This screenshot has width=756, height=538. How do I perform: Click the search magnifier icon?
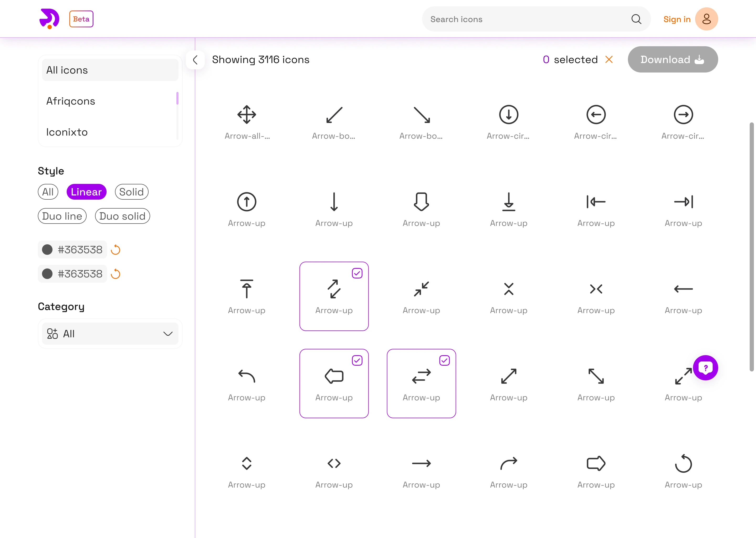(636, 19)
